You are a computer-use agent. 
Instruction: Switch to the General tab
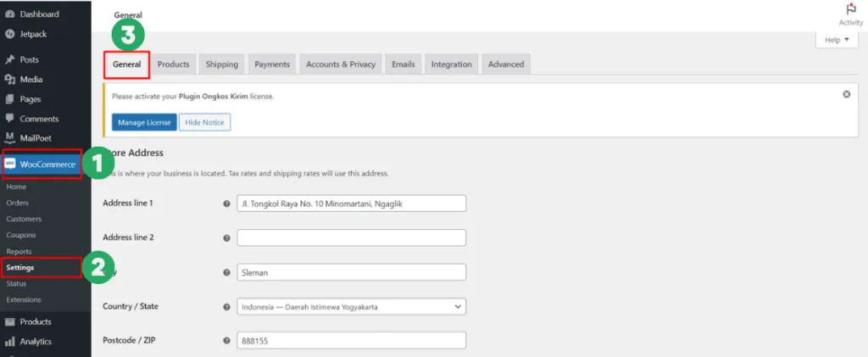pos(127,64)
